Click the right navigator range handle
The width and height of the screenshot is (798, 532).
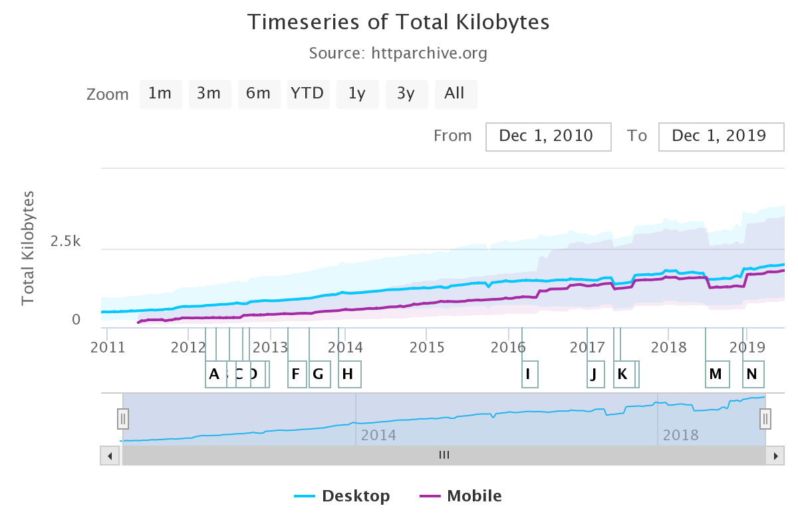(765, 419)
